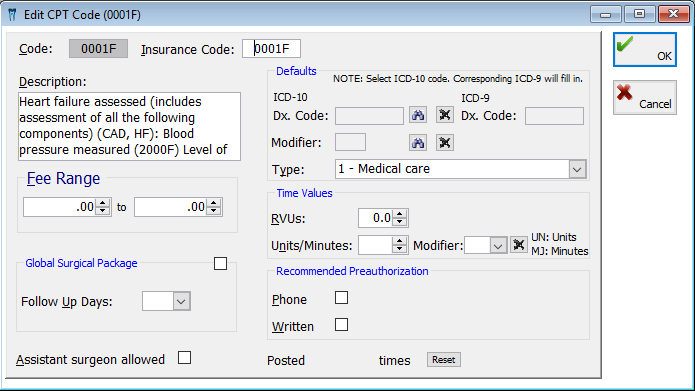Click the tooth icon in title bar
The image size is (695, 391).
click(x=12, y=15)
